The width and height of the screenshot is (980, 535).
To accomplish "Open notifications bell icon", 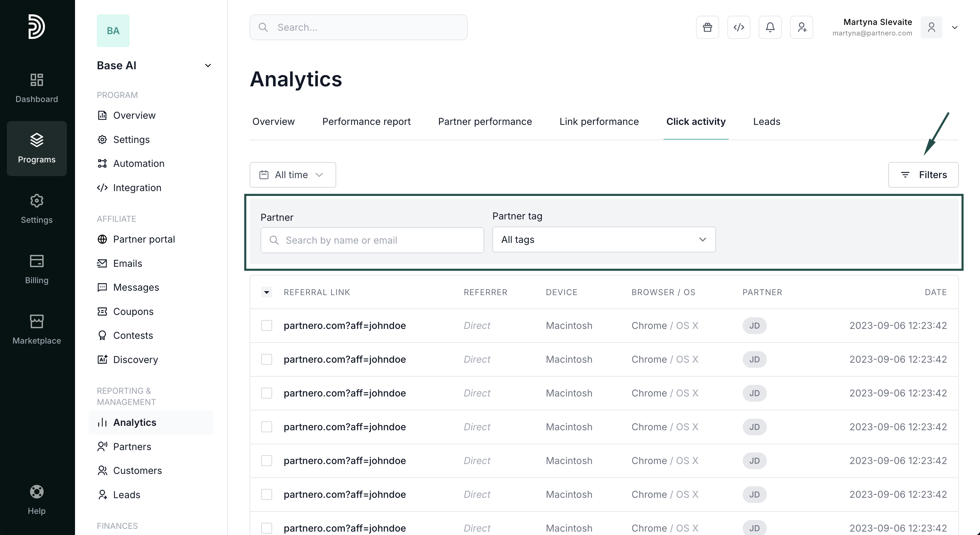I will pos(770,27).
